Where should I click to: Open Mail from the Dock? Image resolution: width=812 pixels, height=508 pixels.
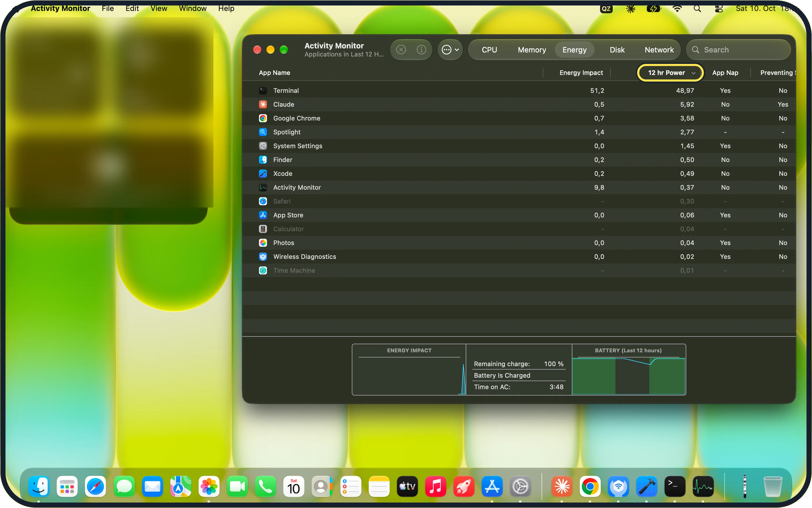(x=152, y=486)
